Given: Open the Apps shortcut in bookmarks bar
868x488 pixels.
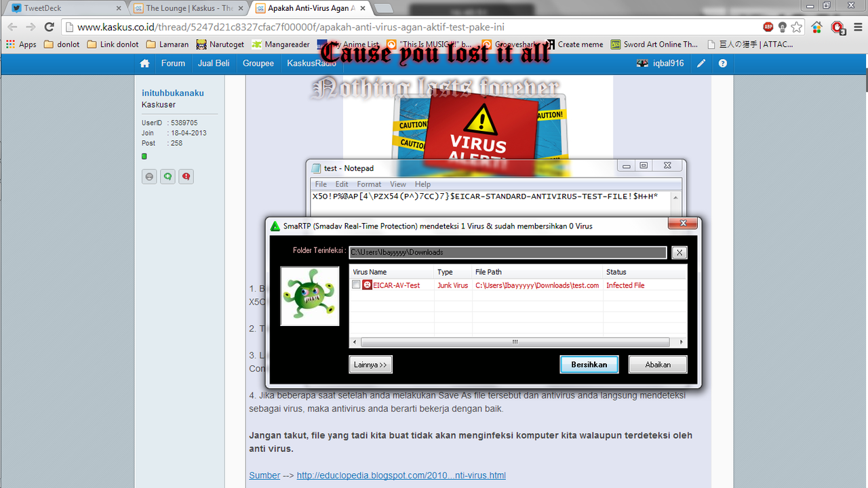Looking at the screenshot, I should [21, 44].
